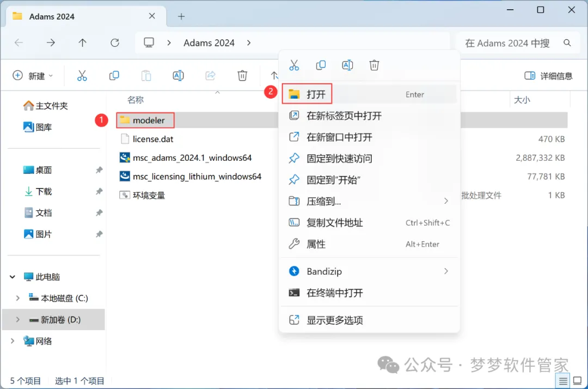Switch to large thumbnails view icon
The image size is (588, 389).
[x=578, y=381]
